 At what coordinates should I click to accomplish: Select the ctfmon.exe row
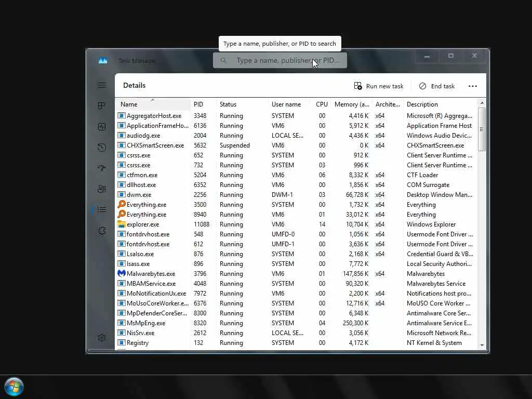[296, 175]
